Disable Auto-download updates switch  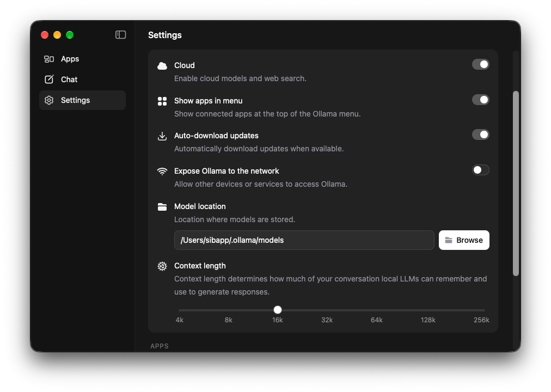coord(480,134)
